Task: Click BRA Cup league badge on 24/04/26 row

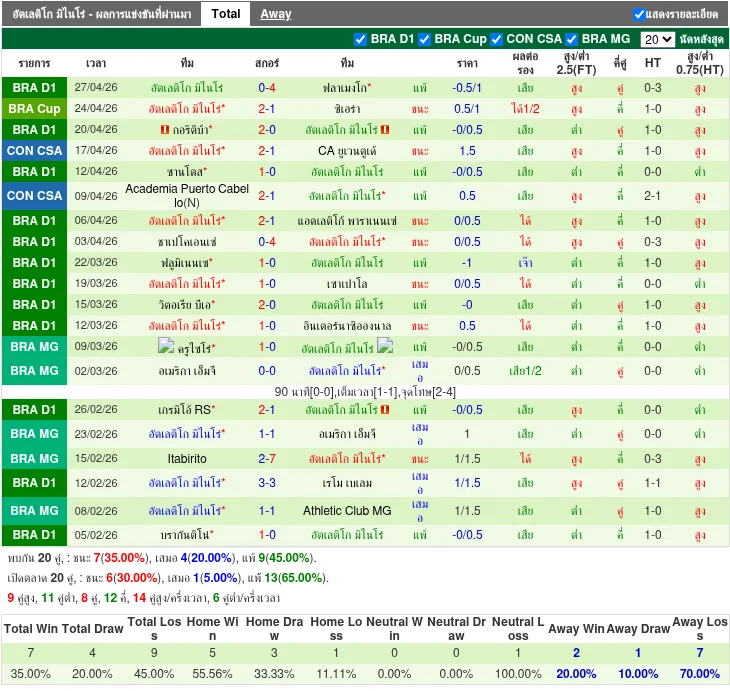Action: pos(35,109)
